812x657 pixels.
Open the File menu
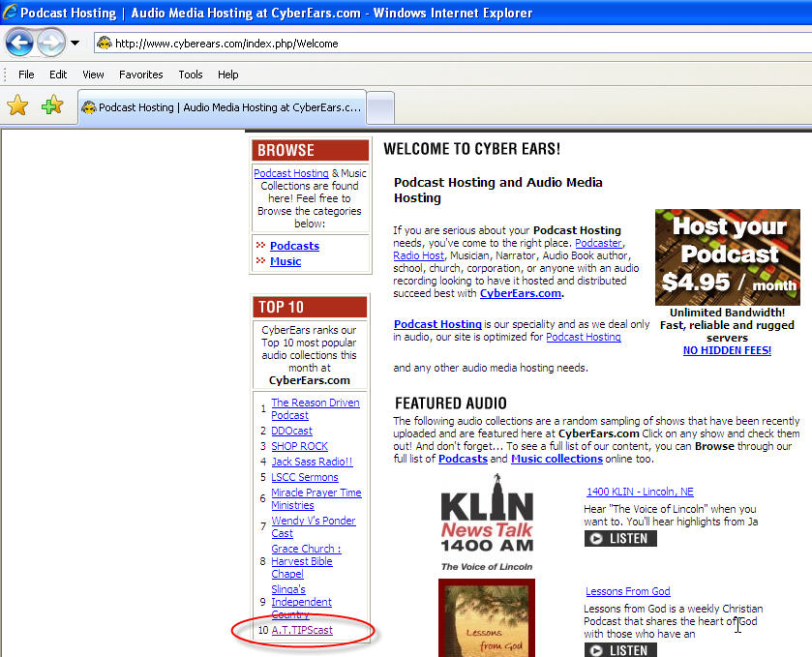pos(26,75)
